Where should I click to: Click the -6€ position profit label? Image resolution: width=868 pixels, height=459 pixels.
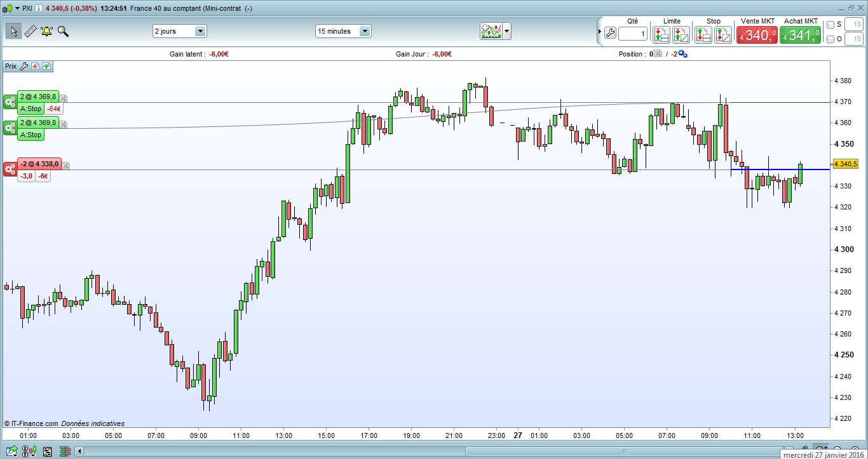click(43, 176)
